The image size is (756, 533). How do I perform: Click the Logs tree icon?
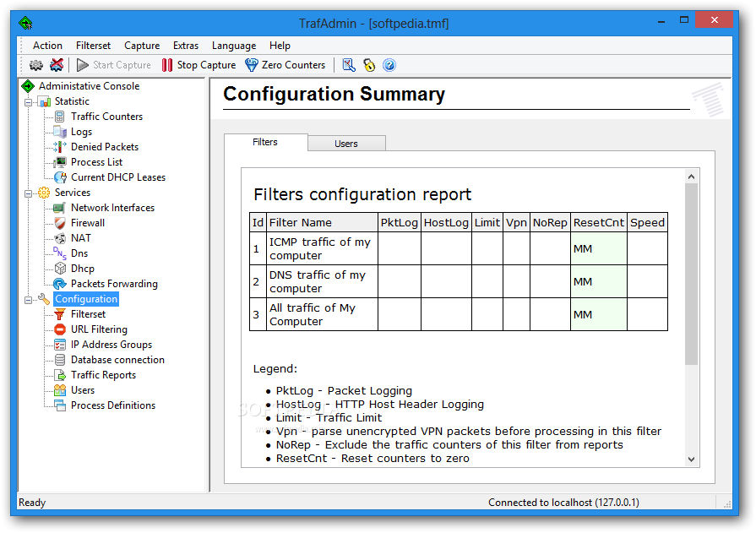(60, 132)
